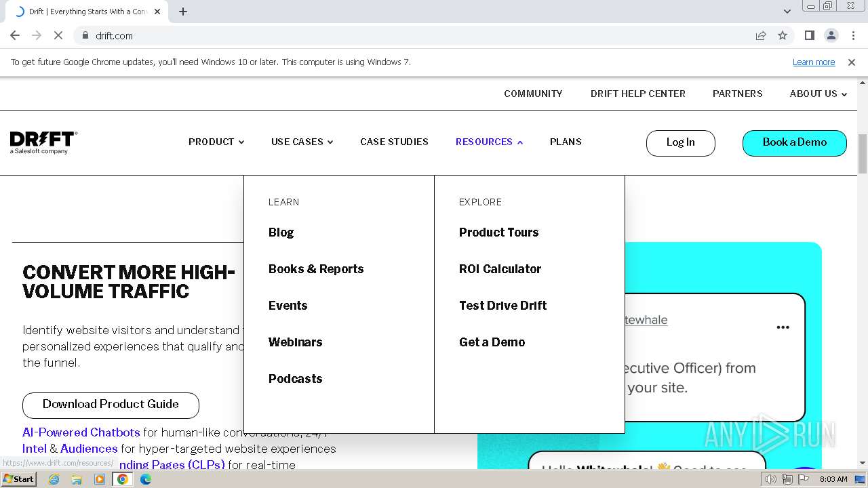Screen dimensions: 868x488
Task: View site information lock icon
Action: tap(85, 35)
